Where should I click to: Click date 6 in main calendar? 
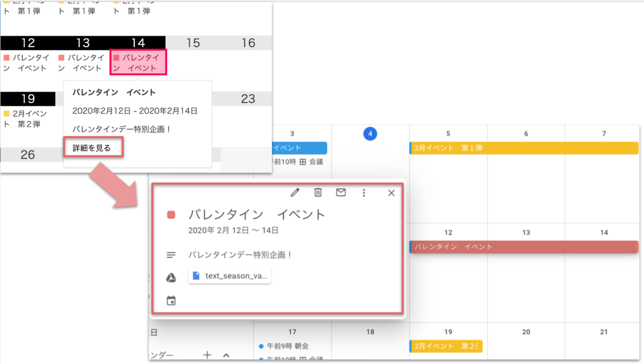(x=526, y=133)
